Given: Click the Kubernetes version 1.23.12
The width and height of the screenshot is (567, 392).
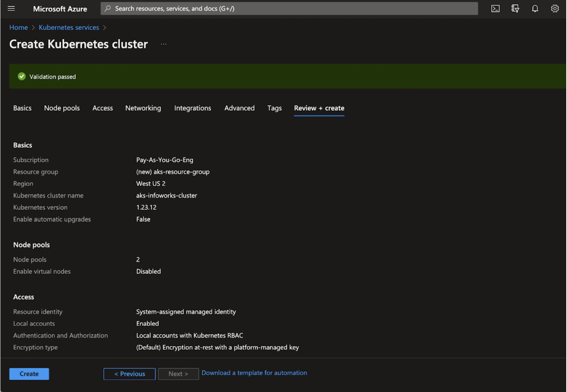Looking at the screenshot, I should (147, 207).
